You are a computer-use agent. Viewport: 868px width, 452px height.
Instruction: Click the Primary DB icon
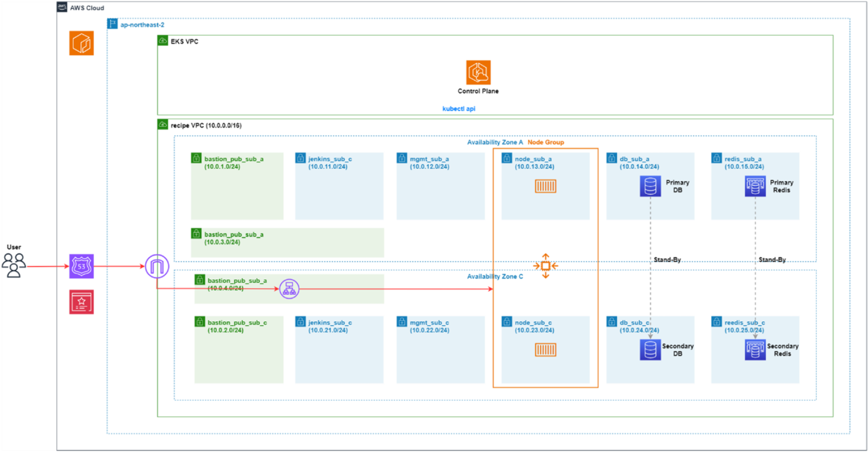(x=650, y=186)
